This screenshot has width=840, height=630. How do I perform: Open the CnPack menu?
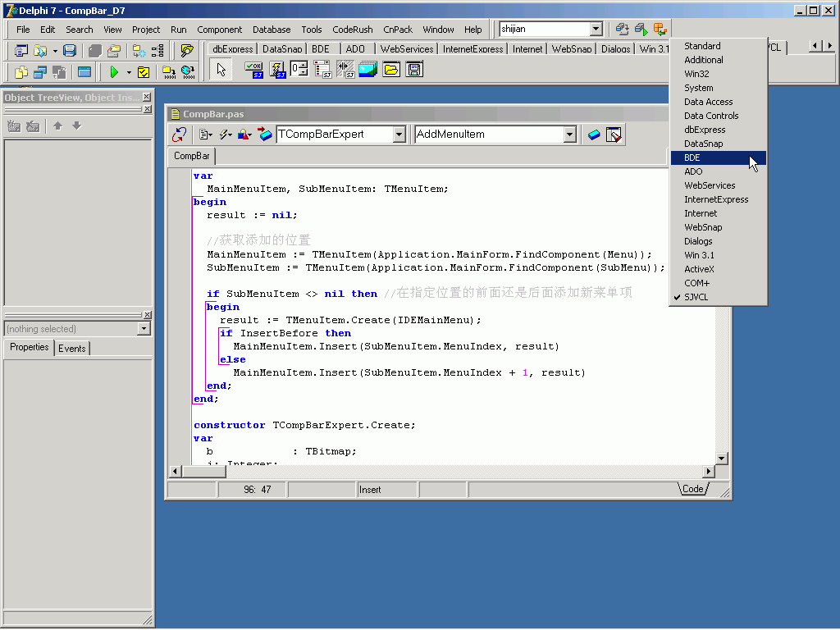(398, 30)
